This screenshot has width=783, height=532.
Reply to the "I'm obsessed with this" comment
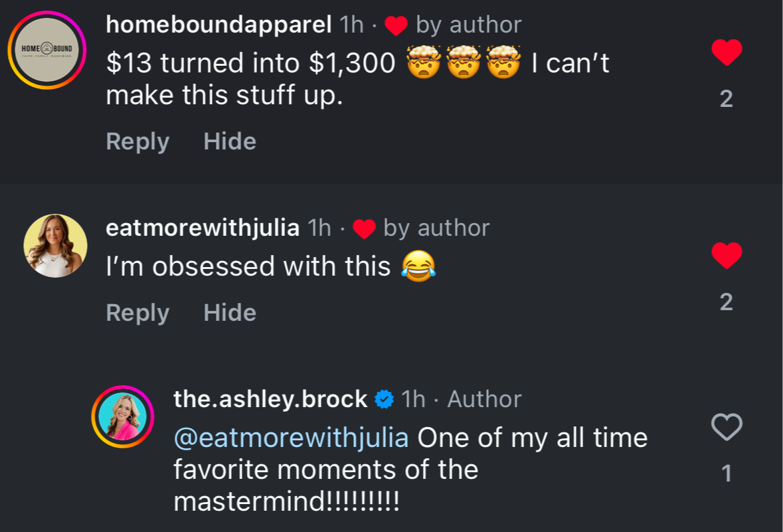[137, 313]
